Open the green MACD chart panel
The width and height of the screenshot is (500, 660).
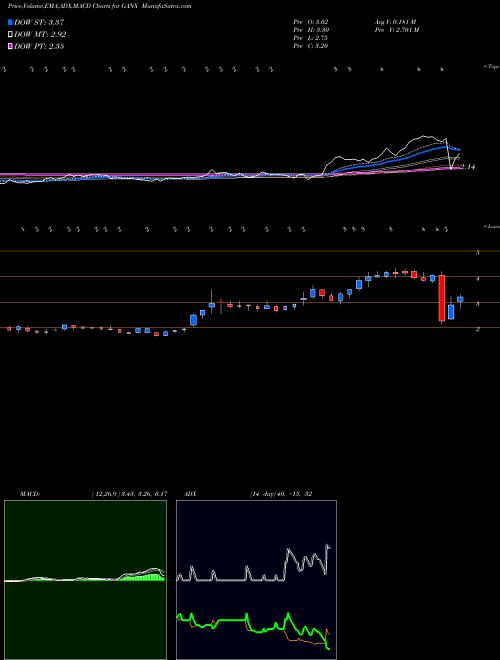pos(85,580)
